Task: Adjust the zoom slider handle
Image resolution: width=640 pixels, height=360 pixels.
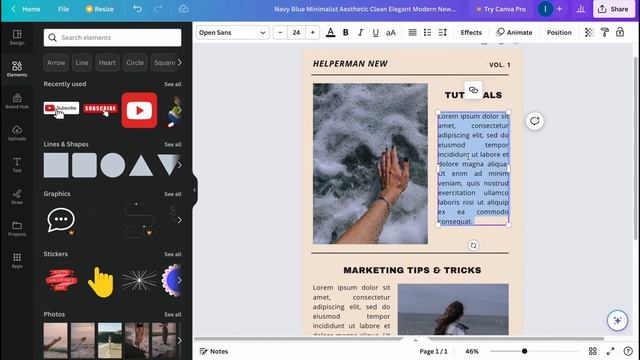Action: tap(524, 351)
